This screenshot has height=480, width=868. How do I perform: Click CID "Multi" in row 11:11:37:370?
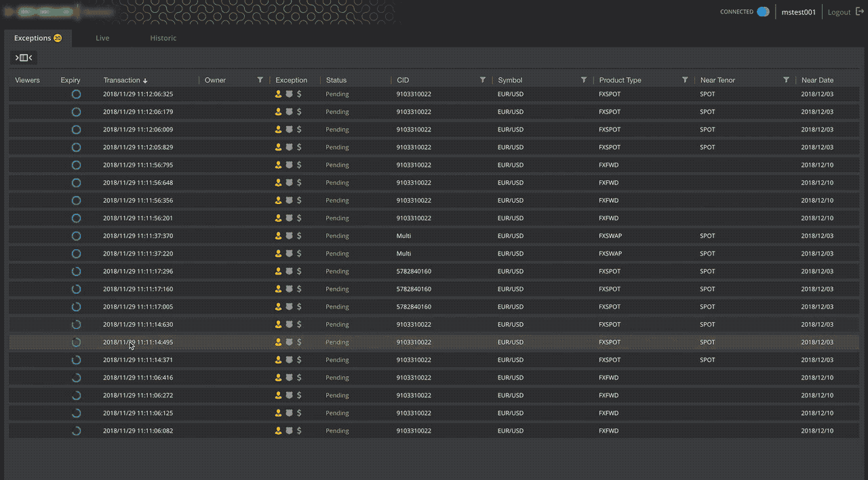pos(403,236)
